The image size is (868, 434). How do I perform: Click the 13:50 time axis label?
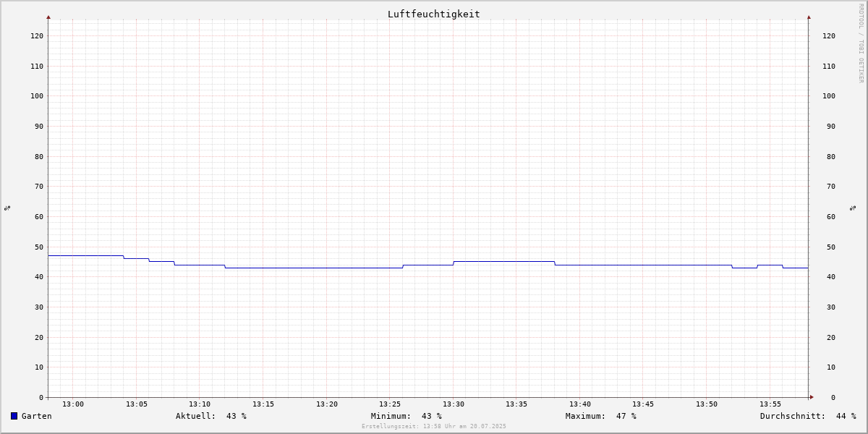coord(707,404)
